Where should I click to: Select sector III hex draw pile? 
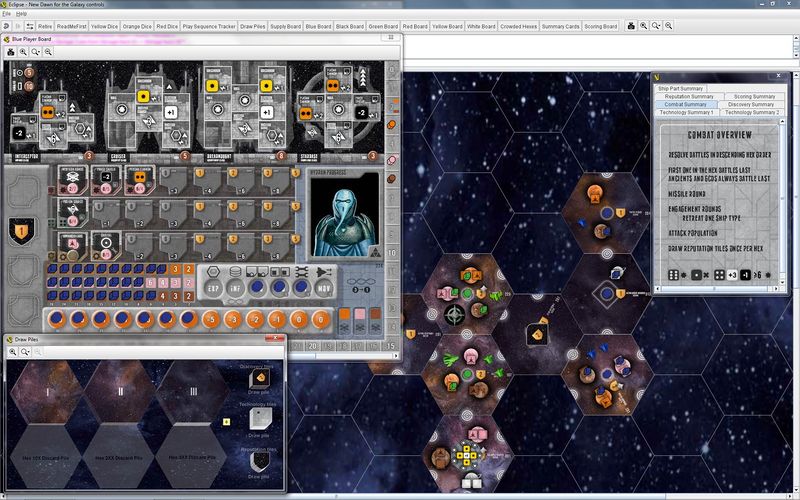tap(193, 391)
